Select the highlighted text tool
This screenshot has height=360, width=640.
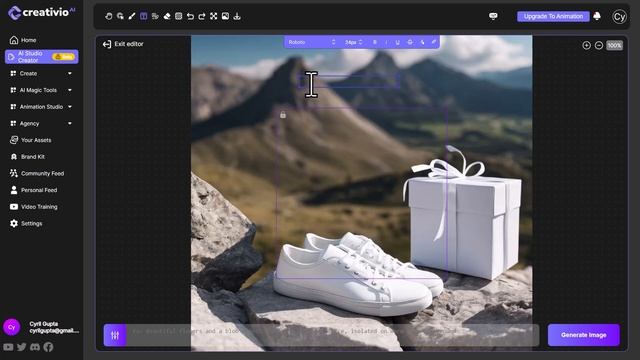(143, 16)
